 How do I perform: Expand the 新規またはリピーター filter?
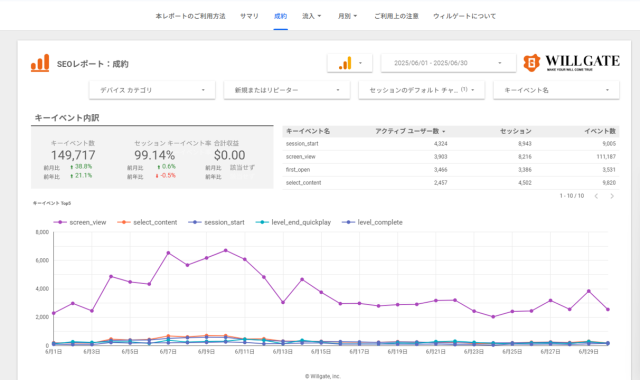(x=287, y=90)
